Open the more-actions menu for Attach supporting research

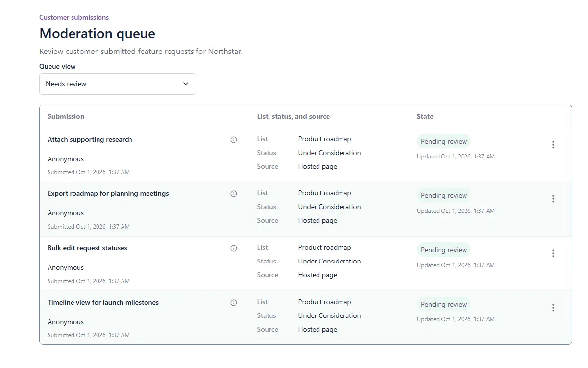click(x=553, y=145)
